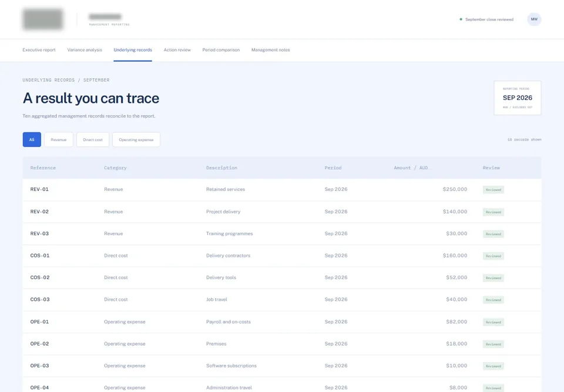
Task: Click the Retained services description
Action: (226, 189)
